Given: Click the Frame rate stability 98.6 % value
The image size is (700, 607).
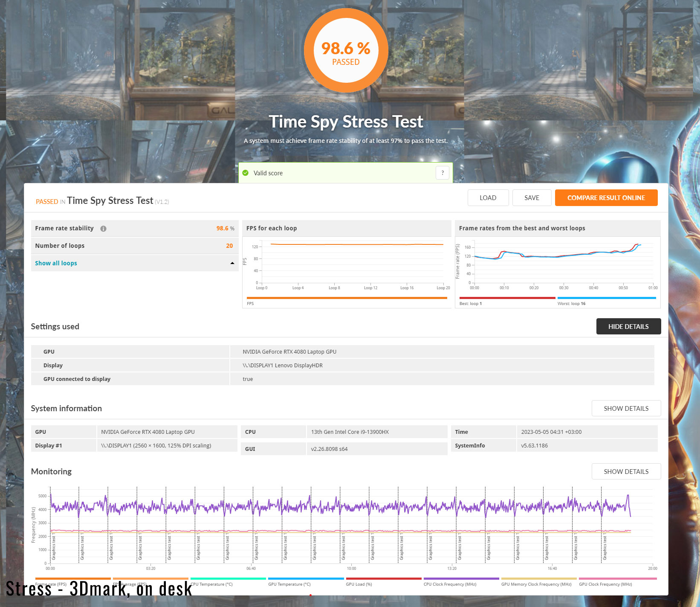Looking at the screenshot, I should (x=225, y=228).
